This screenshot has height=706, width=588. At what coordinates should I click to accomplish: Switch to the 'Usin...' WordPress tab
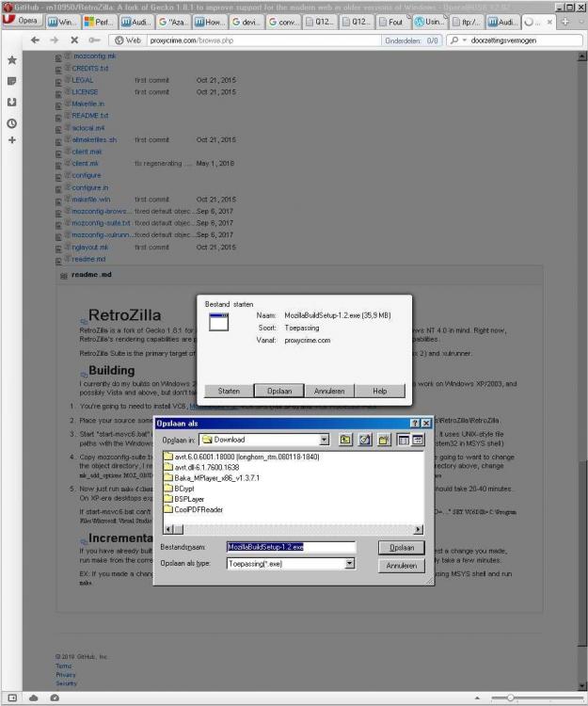[431, 22]
